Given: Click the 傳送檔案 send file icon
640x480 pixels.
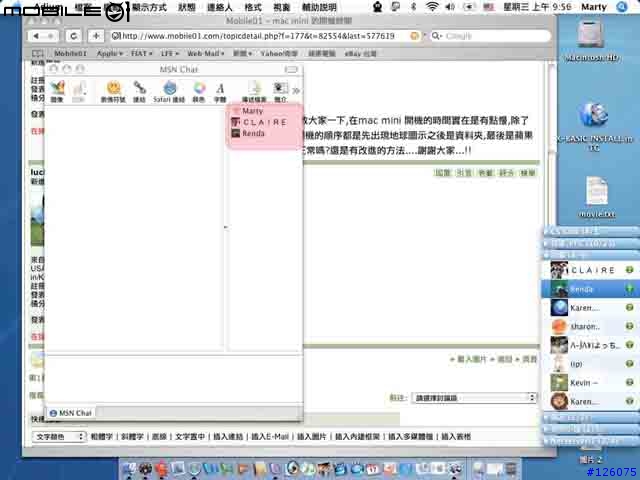Looking at the screenshot, I should [x=254, y=91].
